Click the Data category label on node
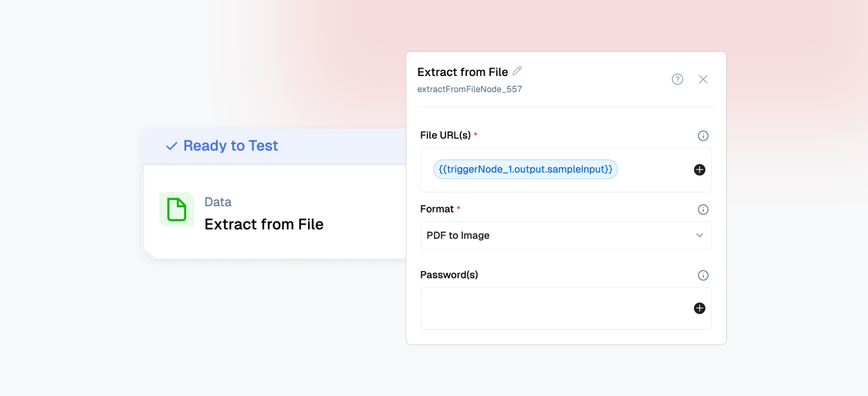Image resolution: width=868 pixels, height=396 pixels. click(x=218, y=202)
